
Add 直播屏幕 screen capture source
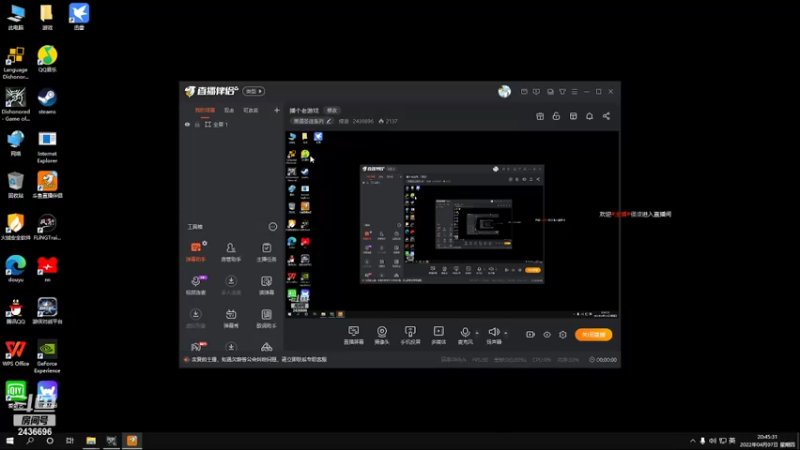(x=354, y=335)
